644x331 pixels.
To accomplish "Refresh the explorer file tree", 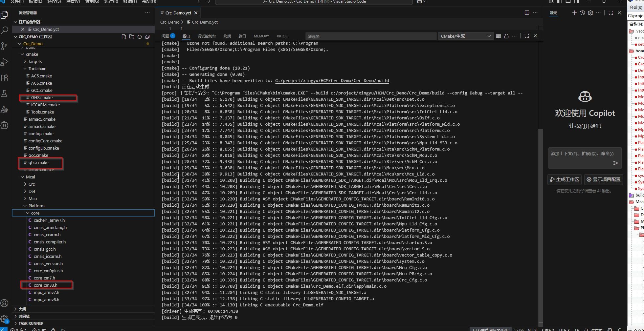I will coord(140,37).
